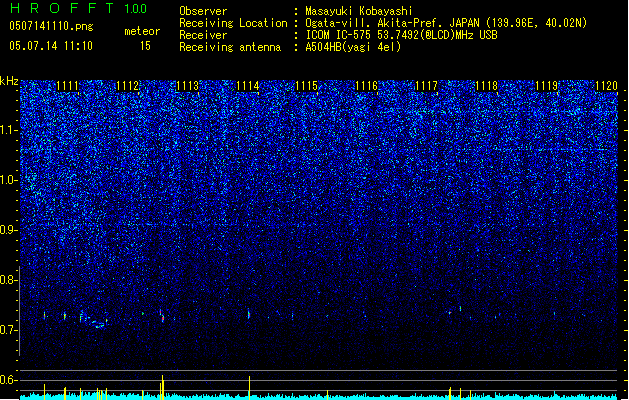Click the Receiver label
Image resolution: width=629 pixels, height=400 pixels.
(x=203, y=35)
